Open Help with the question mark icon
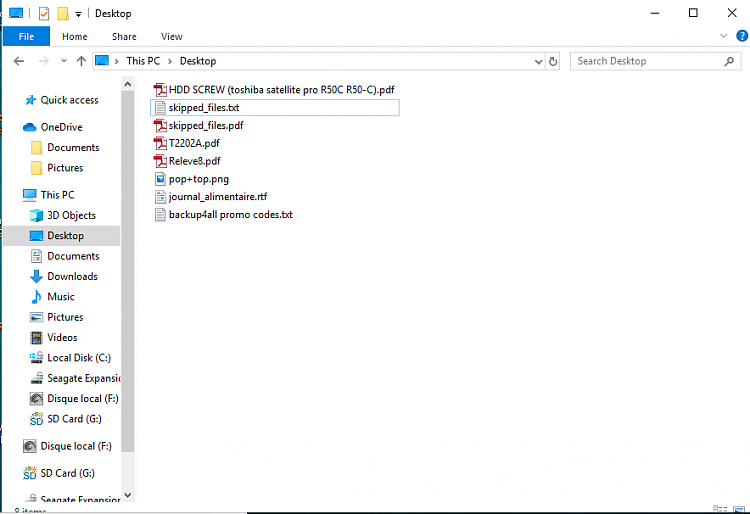 click(x=742, y=36)
